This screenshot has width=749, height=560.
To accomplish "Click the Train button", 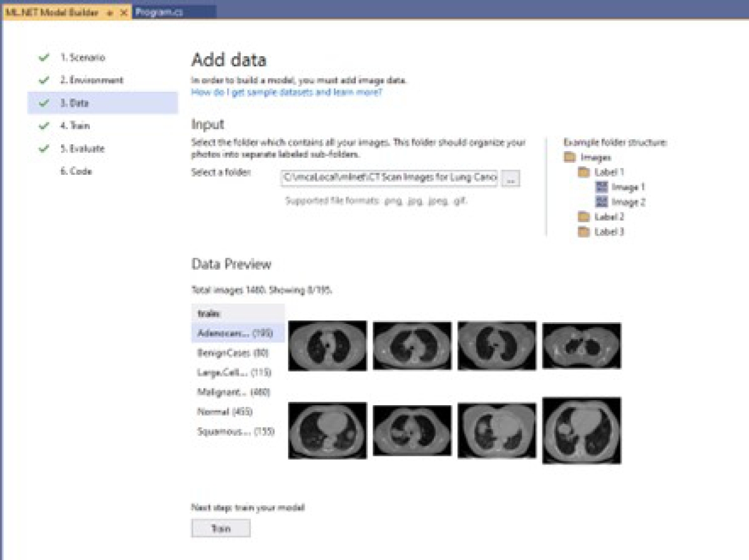I will coord(220,528).
